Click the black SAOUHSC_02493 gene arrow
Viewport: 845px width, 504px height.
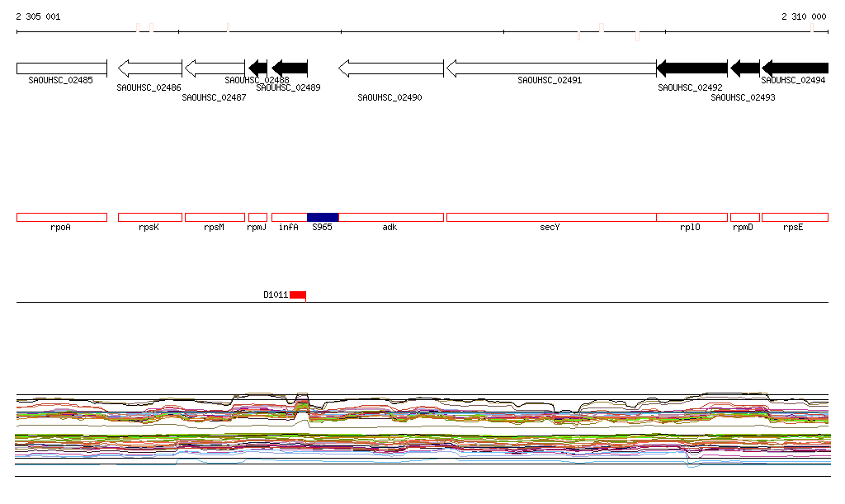(x=745, y=68)
